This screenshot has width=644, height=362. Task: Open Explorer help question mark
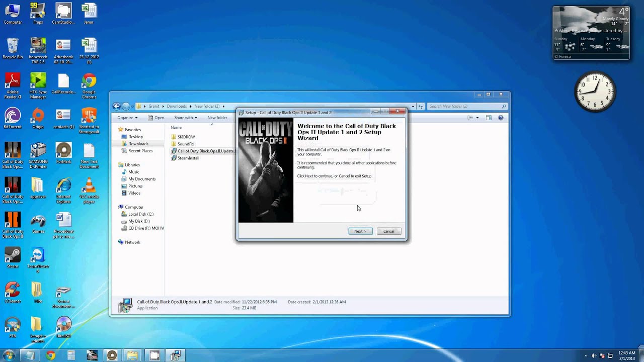coord(501,118)
